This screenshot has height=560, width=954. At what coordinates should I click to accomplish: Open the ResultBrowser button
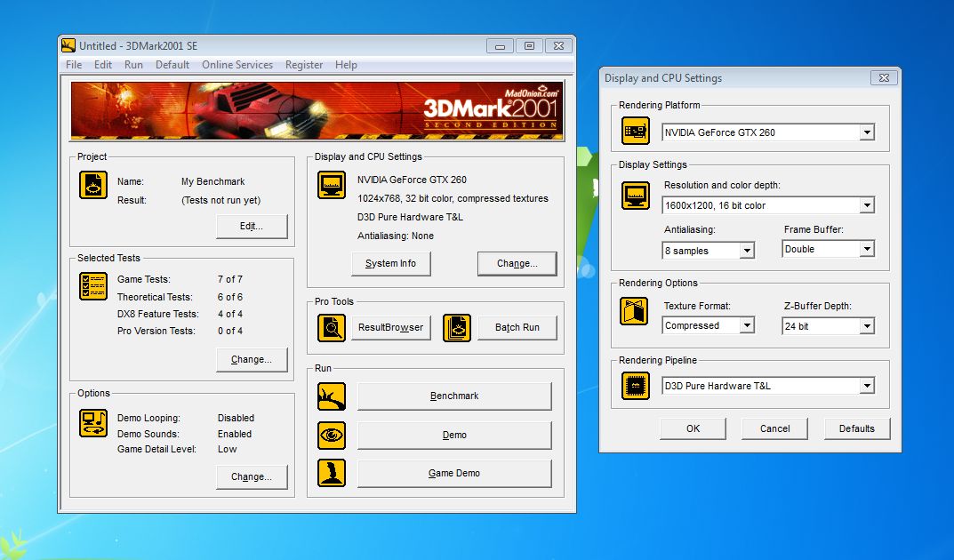coord(391,327)
